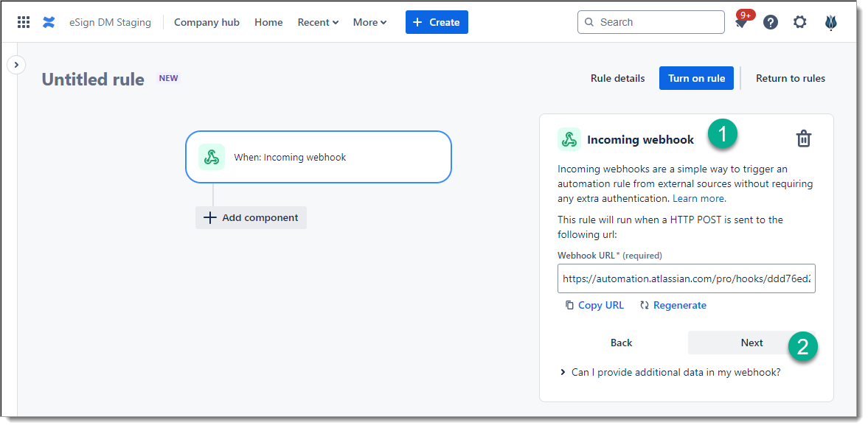Open the More dropdown menu
868x428 pixels.
(x=369, y=22)
